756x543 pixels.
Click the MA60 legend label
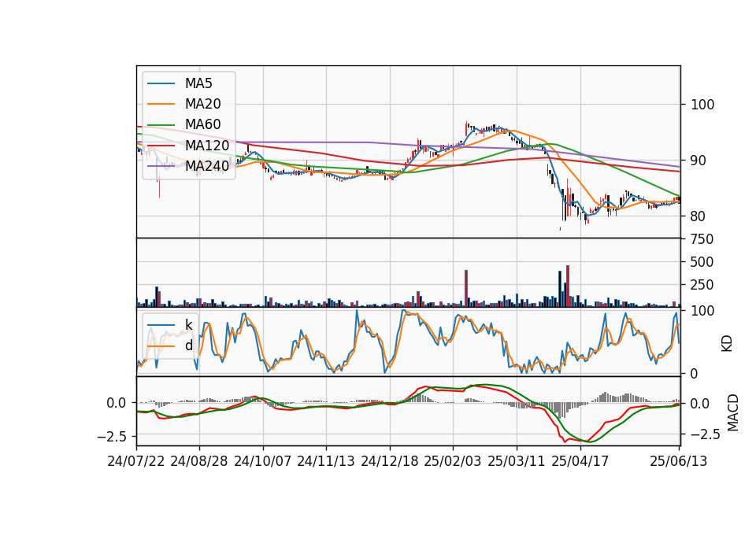(202, 124)
